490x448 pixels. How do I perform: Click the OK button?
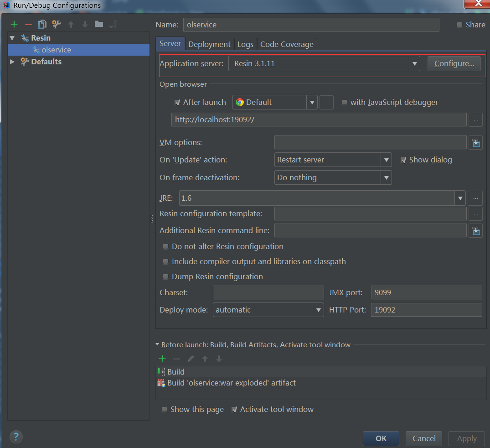click(381, 438)
